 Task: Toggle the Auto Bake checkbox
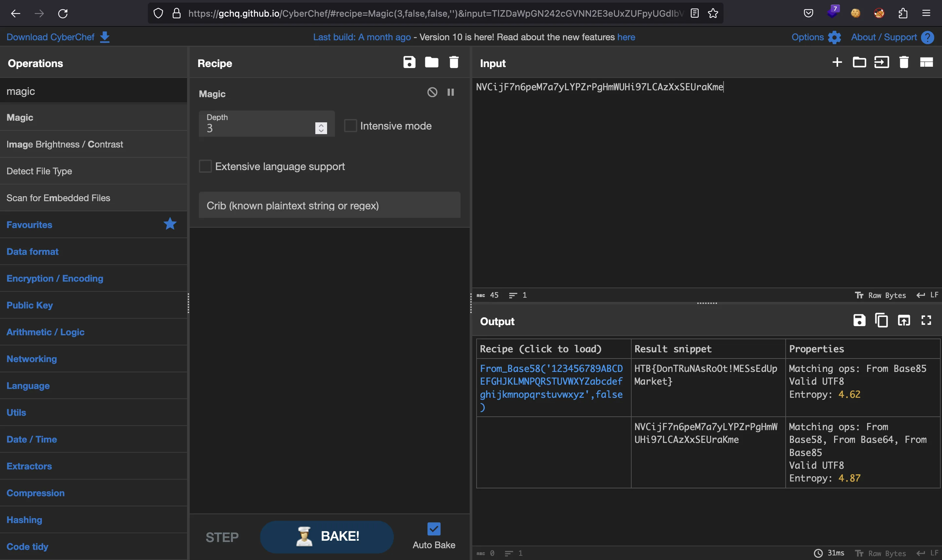pyautogui.click(x=433, y=529)
